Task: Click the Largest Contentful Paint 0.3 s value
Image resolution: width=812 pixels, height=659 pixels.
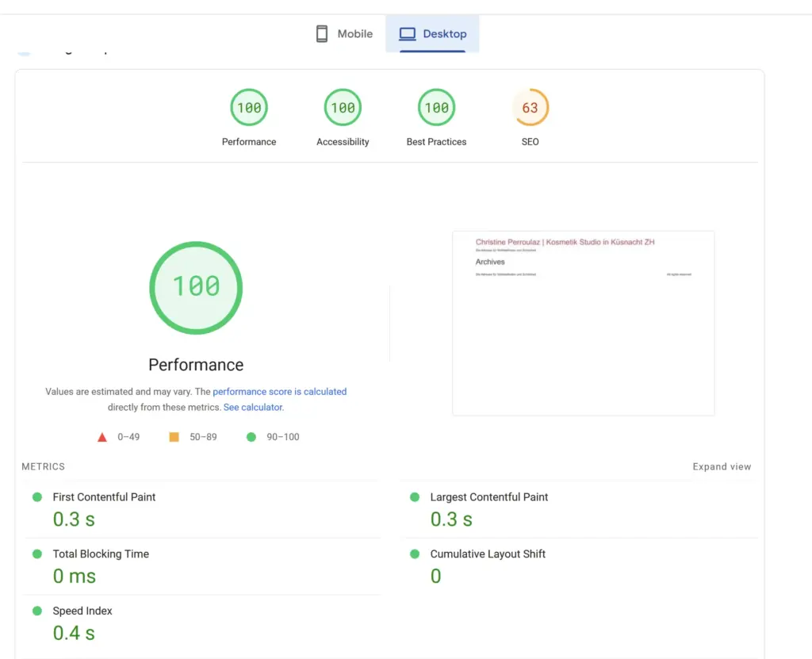Action: click(x=451, y=519)
